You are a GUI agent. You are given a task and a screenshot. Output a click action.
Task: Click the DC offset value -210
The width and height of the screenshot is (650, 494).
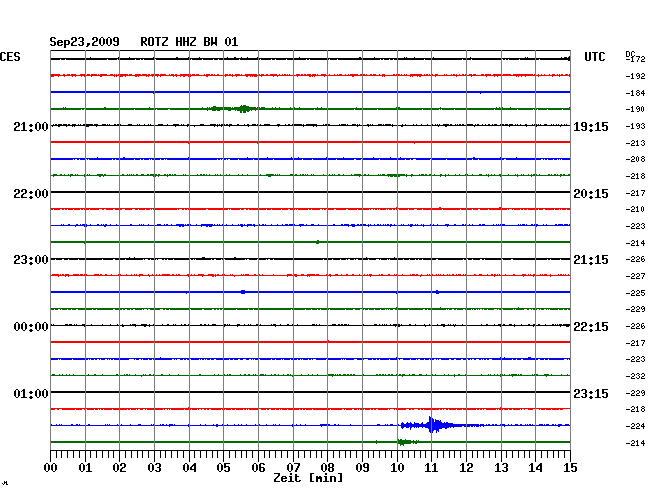tap(635, 209)
